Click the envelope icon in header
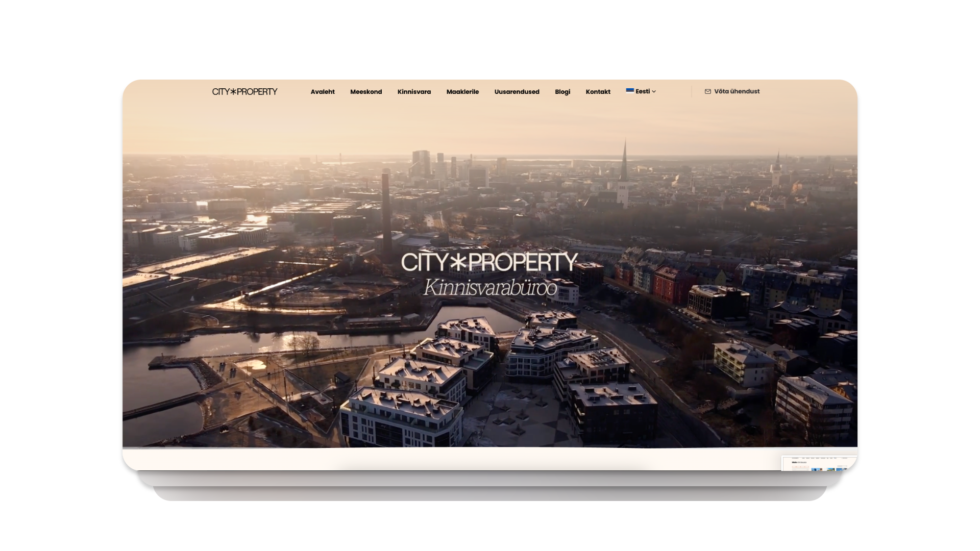Viewport: 980px width, 551px height. [x=707, y=92]
